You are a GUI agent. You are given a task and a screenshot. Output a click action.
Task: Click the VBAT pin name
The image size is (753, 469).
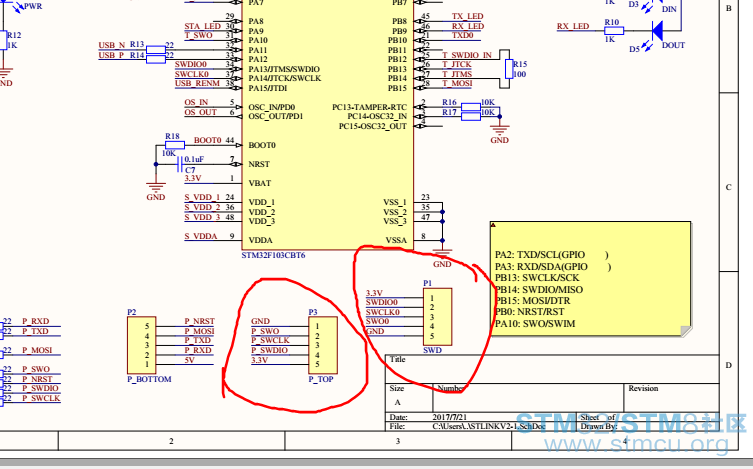pos(260,183)
